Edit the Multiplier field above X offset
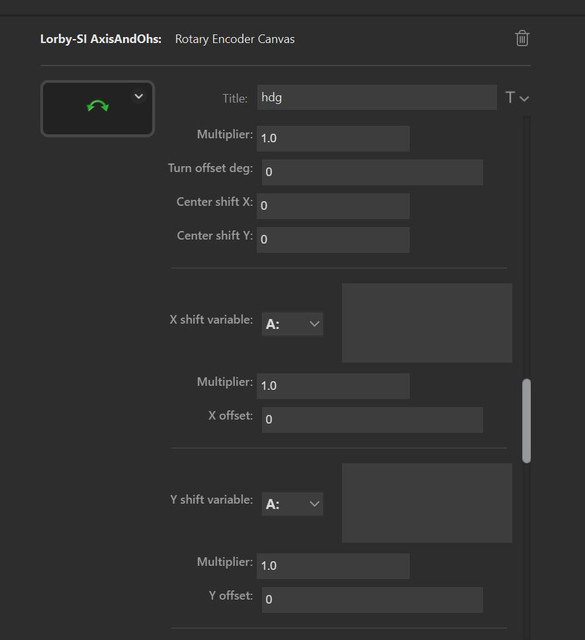Image resolution: width=585 pixels, height=640 pixels. click(333, 386)
